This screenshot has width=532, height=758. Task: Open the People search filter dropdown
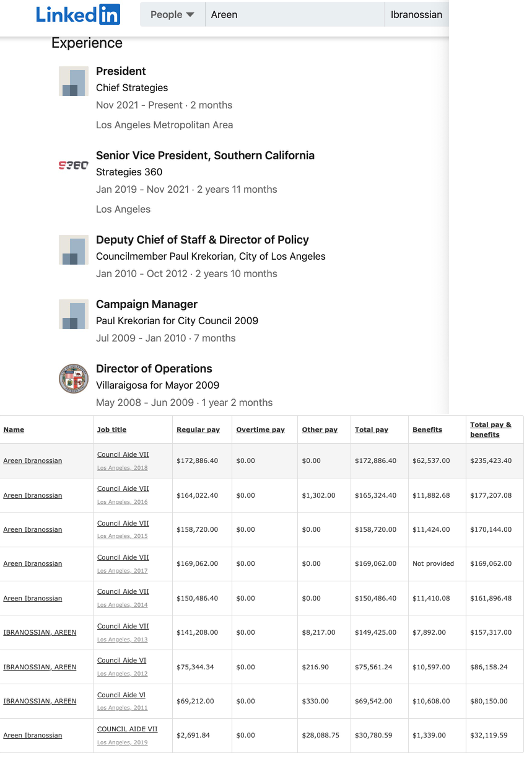coord(172,14)
